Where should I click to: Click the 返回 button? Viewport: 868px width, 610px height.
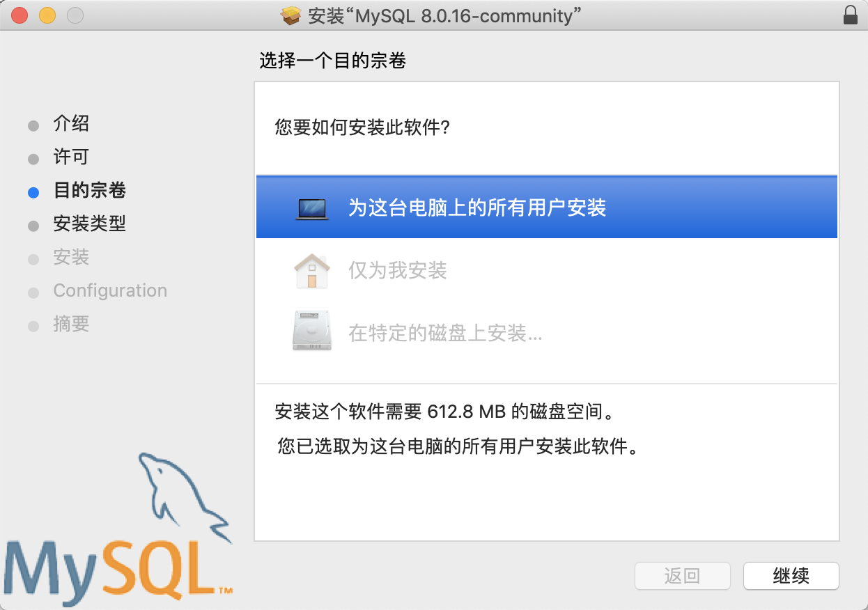(683, 576)
